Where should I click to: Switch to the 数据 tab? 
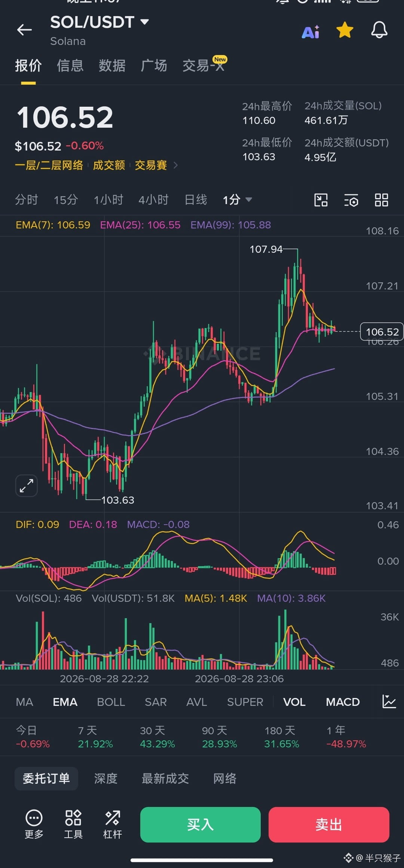112,66
